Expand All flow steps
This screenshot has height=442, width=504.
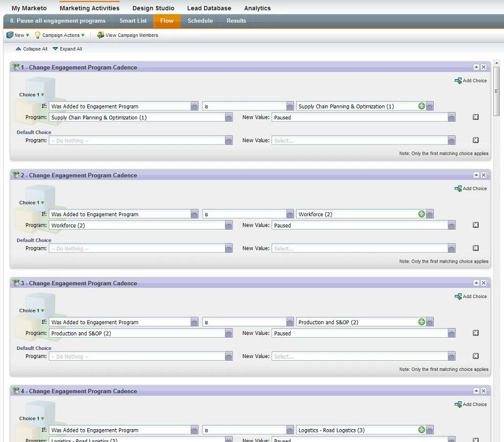(67, 49)
